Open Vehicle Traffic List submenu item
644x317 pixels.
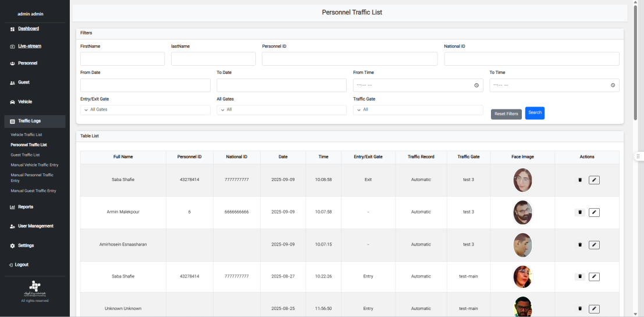click(x=26, y=134)
